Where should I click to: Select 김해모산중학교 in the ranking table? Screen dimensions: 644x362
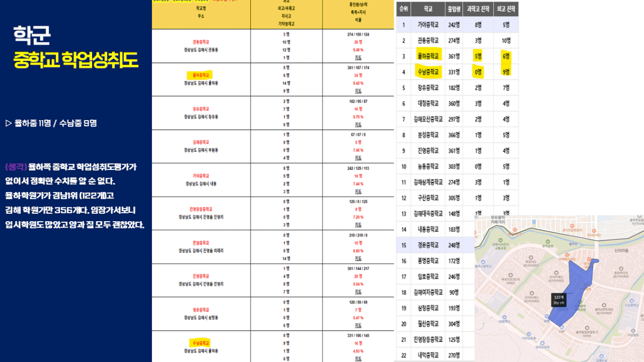pyautogui.click(x=428, y=119)
